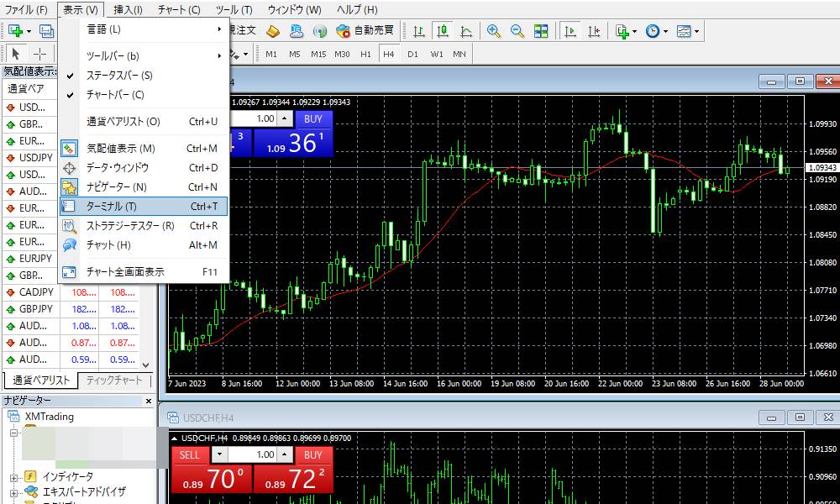
Task: Switch to the ティックチャート tab
Action: click(114, 381)
